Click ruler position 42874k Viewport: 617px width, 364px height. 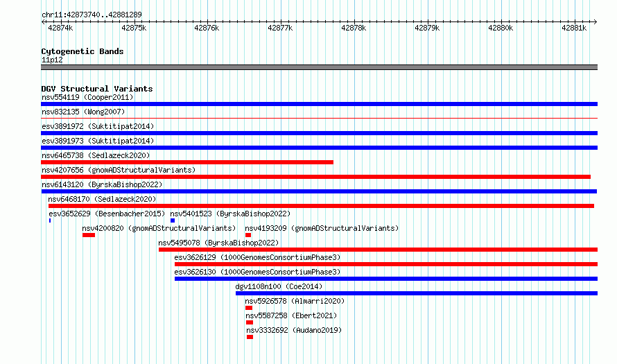pyautogui.click(x=60, y=28)
